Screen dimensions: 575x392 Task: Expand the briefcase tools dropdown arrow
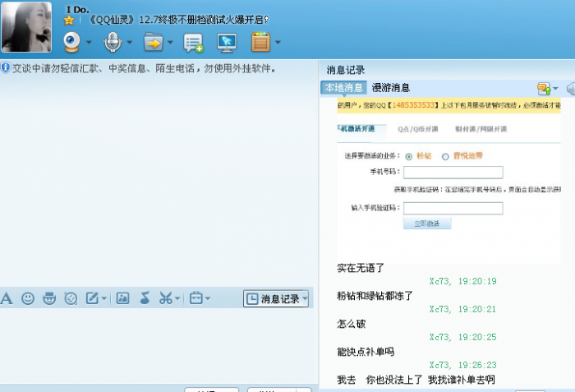pos(208,298)
